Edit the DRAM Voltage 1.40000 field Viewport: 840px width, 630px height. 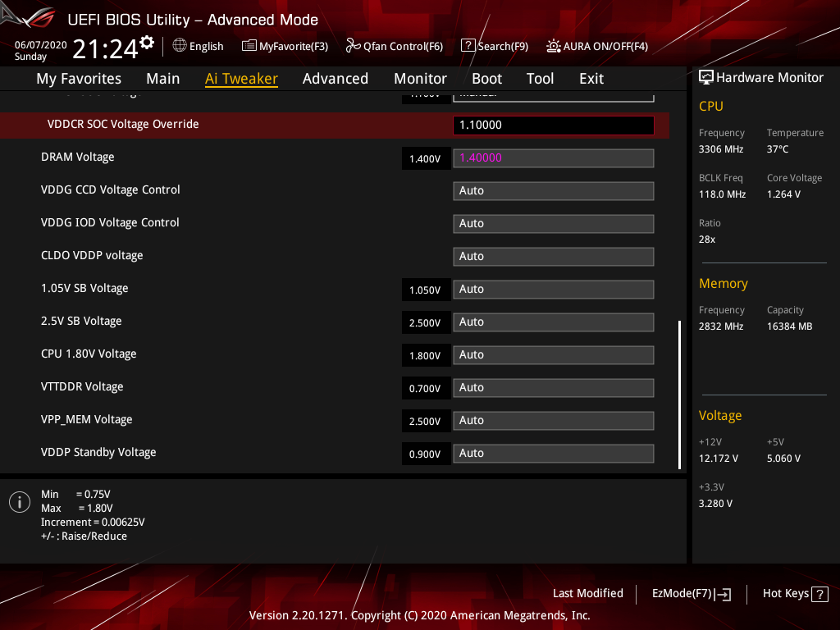pos(554,158)
